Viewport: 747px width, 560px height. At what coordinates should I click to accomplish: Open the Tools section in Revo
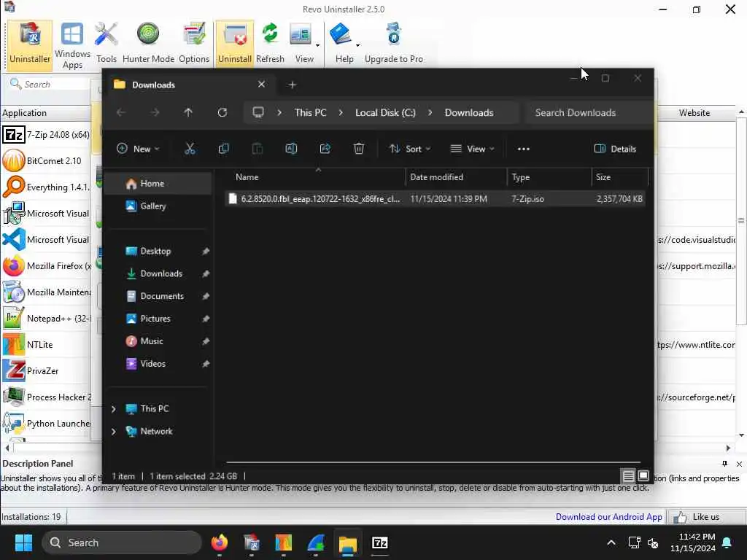107,43
